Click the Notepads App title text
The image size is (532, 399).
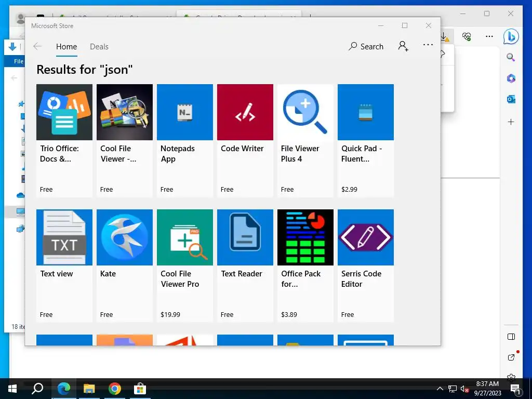(x=178, y=153)
